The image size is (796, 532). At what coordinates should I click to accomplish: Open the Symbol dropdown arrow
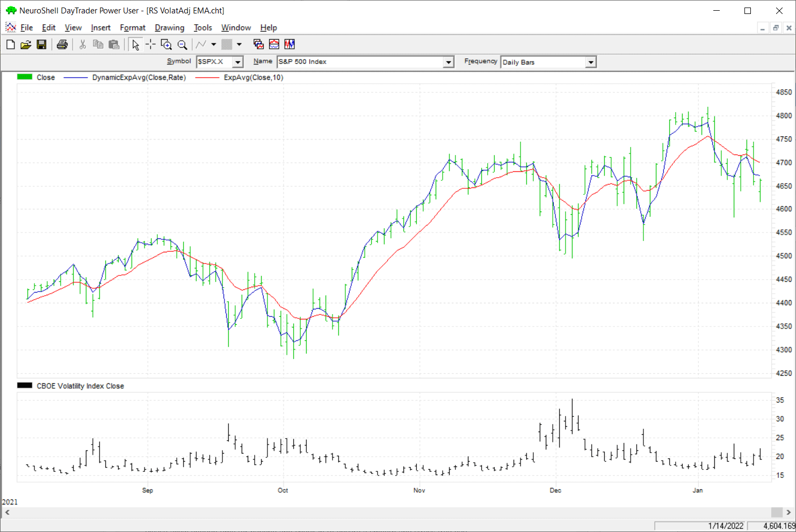[237, 62]
